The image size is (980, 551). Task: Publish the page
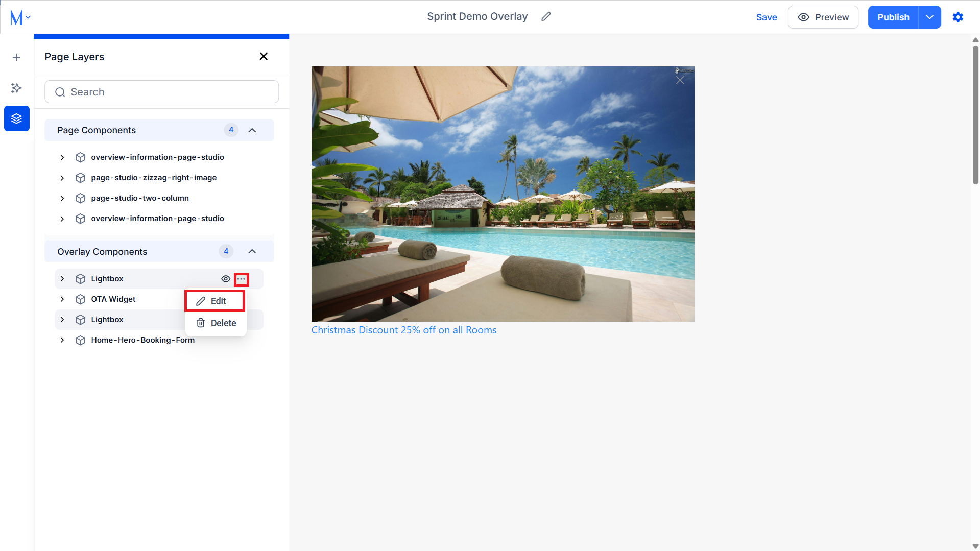(893, 17)
